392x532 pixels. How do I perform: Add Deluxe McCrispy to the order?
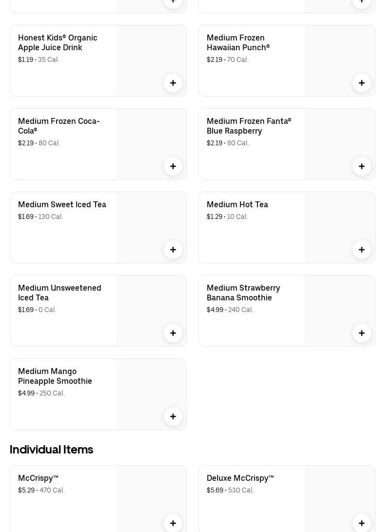click(x=362, y=523)
